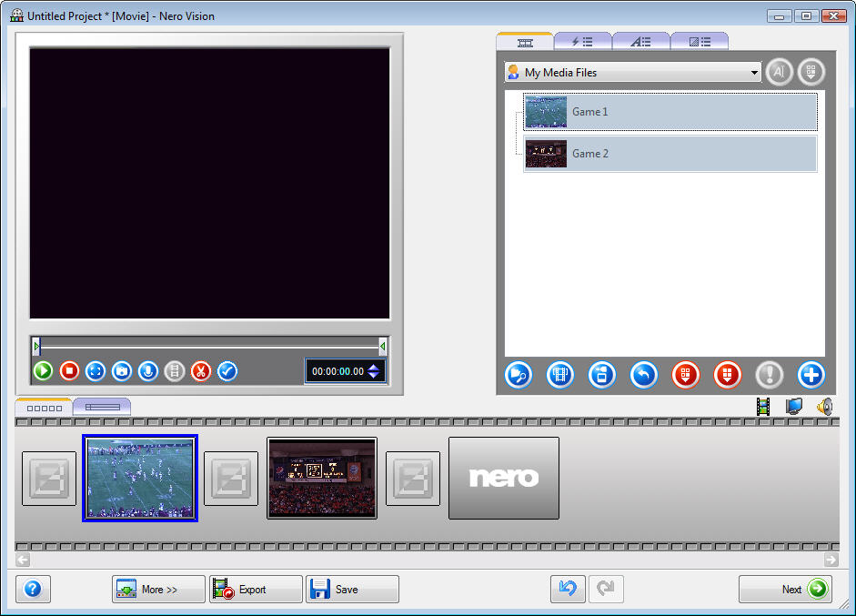Click the transition slot between the two clips

pyautogui.click(x=231, y=479)
